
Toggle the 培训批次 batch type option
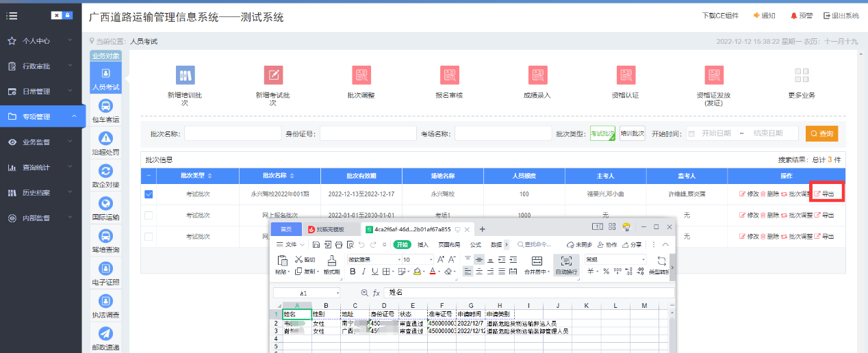click(632, 133)
